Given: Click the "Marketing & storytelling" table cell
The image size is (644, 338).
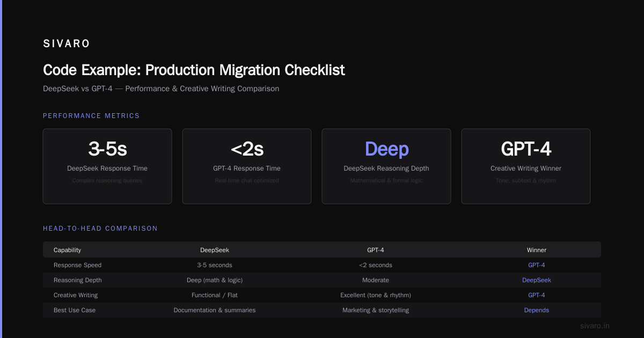Looking at the screenshot, I should [x=376, y=310].
